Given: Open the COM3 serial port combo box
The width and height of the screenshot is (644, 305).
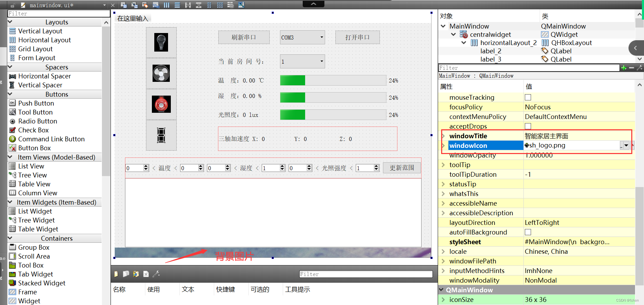Looking at the screenshot, I should point(302,37).
